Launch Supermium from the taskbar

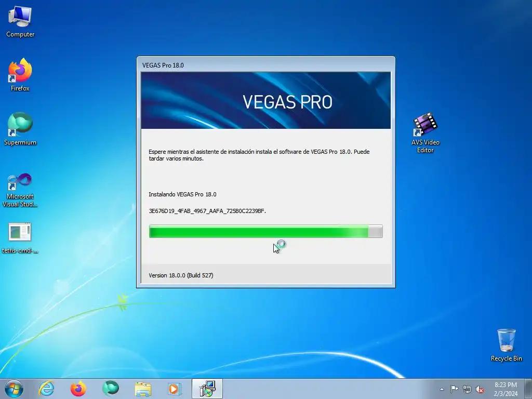click(110, 389)
